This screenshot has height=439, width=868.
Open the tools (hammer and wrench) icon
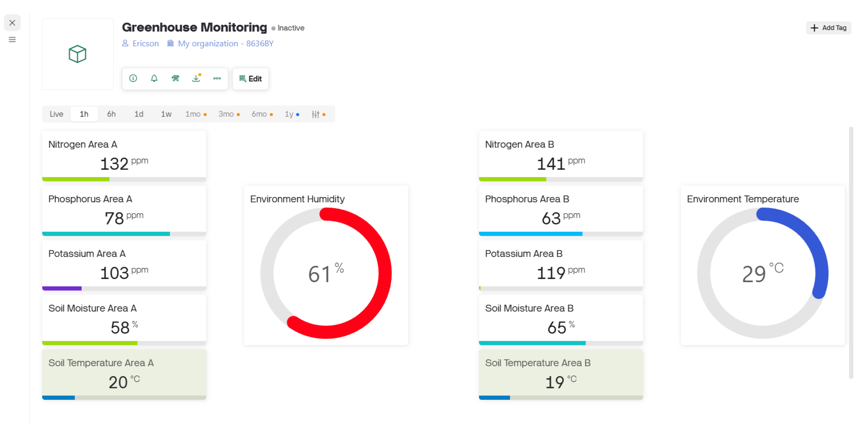[175, 78]
